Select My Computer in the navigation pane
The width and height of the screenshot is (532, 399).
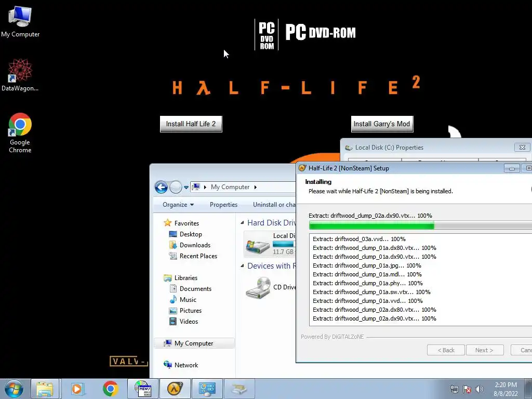pyautogui.click(x=194, y=343)
